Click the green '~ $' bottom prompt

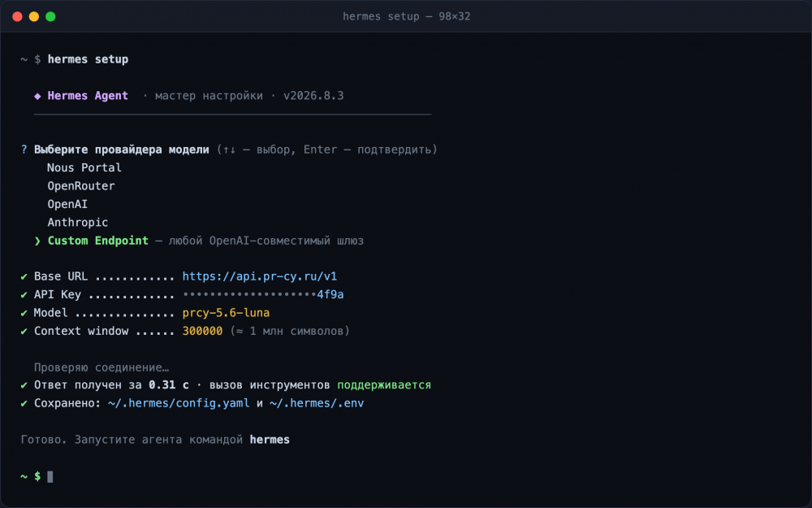(x=31, y=476)
